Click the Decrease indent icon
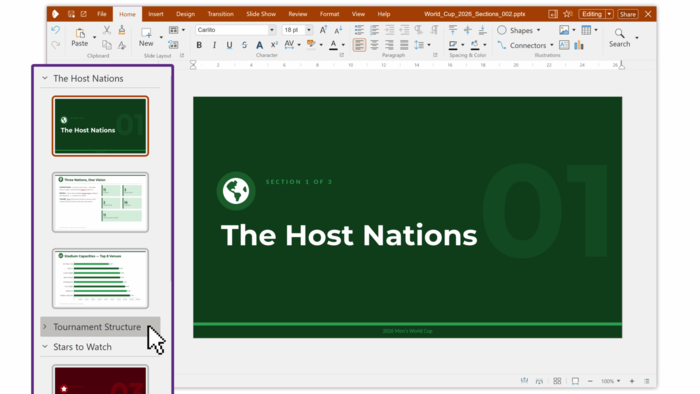This screenshot has height=394, width=700. tap(404, 30)
